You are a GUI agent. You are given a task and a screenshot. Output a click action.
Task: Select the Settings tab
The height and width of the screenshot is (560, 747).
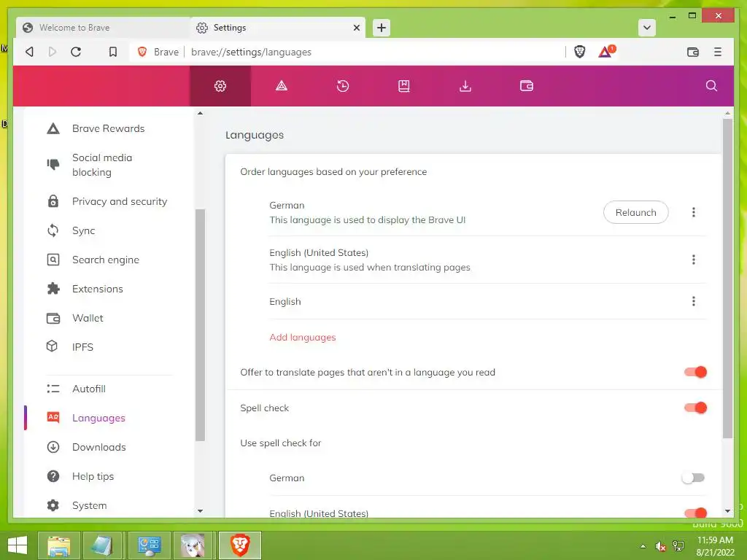(278, 28)
